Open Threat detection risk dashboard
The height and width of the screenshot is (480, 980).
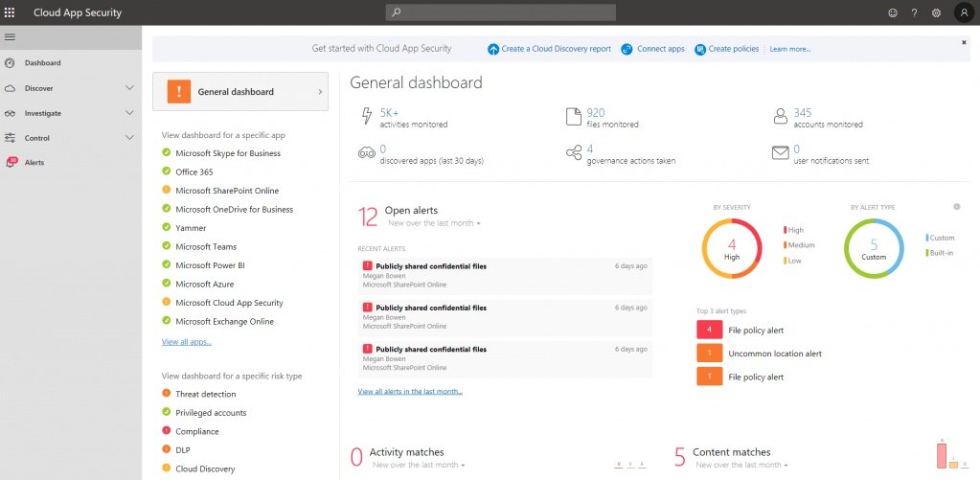206,395
